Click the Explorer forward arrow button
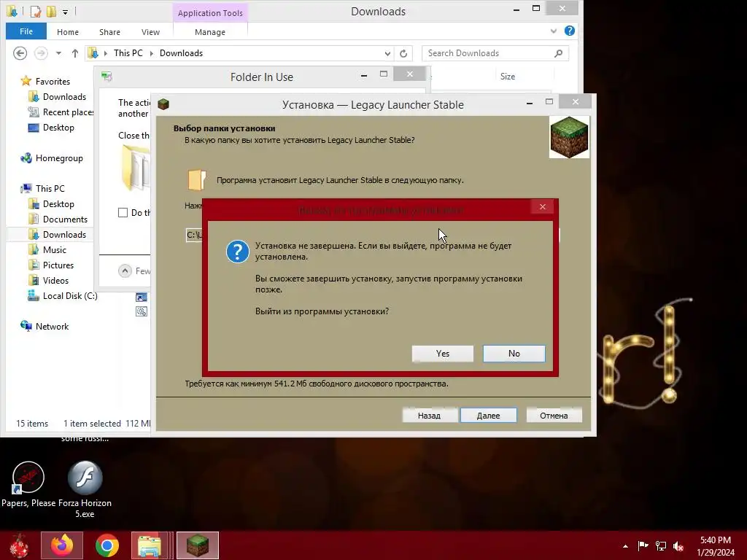 tap(41, 52)
